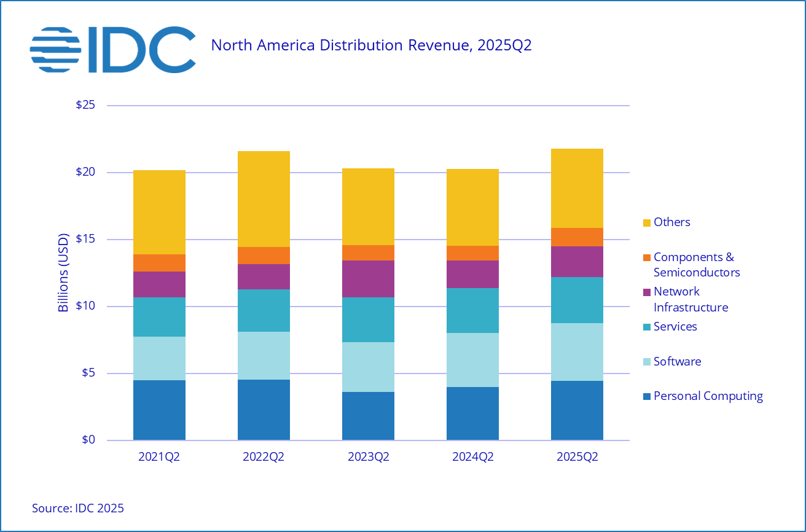Click the Personal Computing legend swatch
Viewport: 806px width, 532px height.
646,397
